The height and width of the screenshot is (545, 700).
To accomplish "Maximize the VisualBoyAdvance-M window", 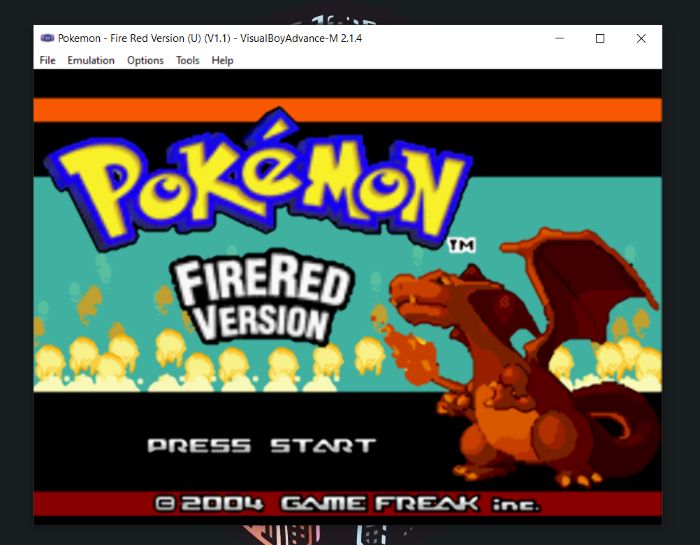I will coord(600,38).
